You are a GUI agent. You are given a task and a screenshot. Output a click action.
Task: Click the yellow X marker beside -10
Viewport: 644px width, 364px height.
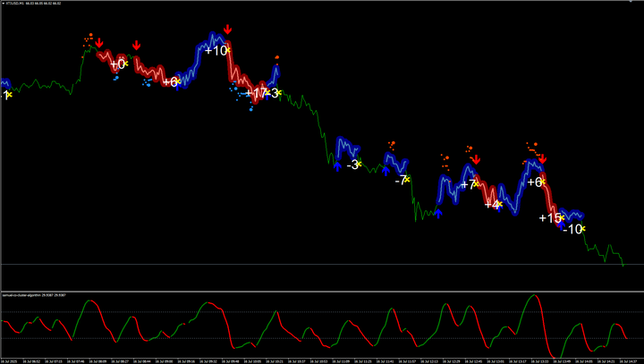click(582, 230)
